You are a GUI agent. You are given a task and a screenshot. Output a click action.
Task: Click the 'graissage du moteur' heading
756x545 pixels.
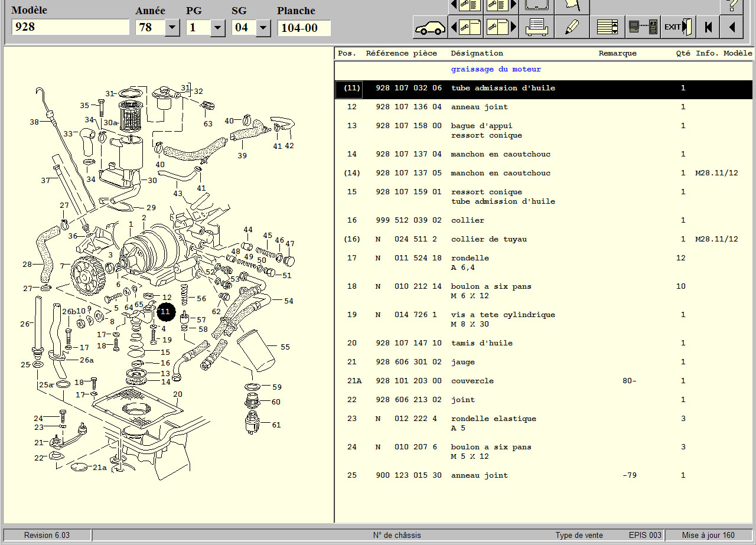(496, 69)
